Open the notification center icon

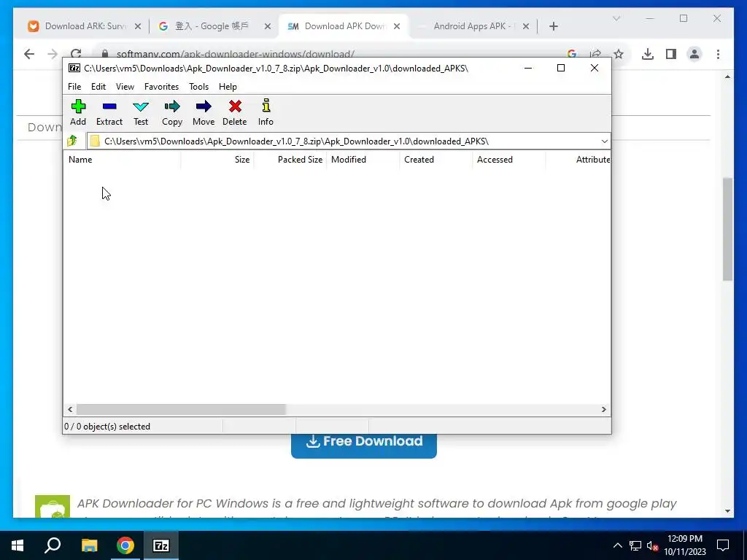click(723, 545)
